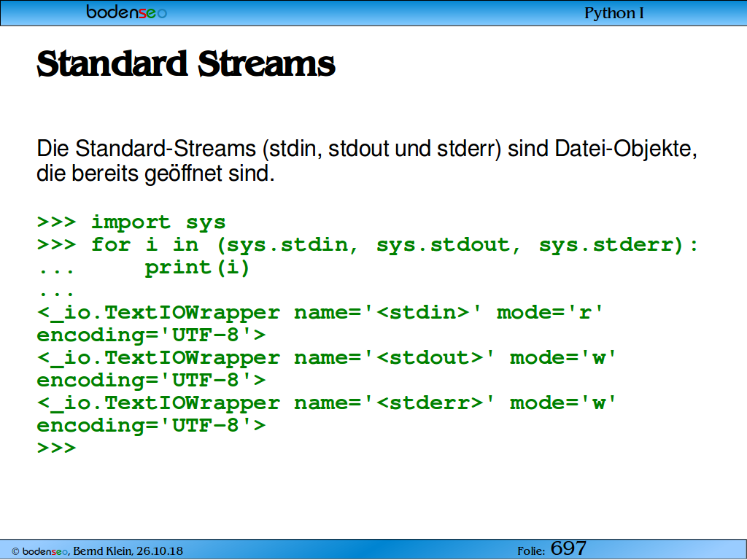
Task: Click the 'for i in' loop line
Action: pyautogui.click(x=368, y=245)
